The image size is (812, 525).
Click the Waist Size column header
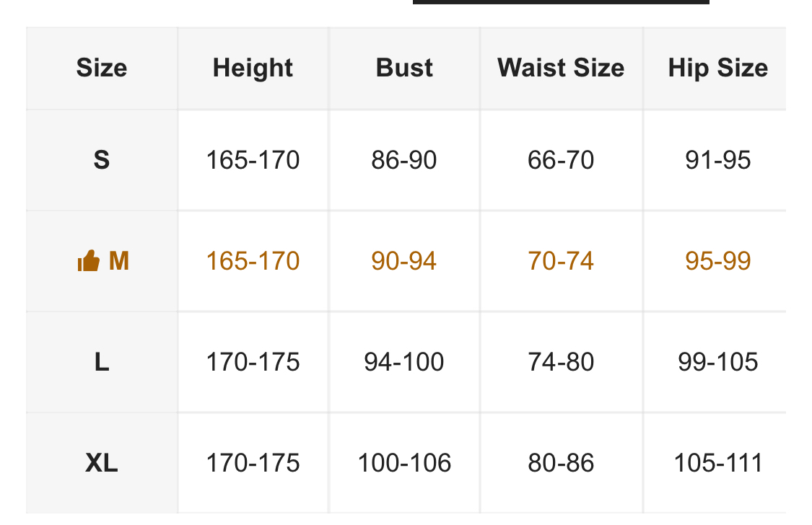pos(561,68)
